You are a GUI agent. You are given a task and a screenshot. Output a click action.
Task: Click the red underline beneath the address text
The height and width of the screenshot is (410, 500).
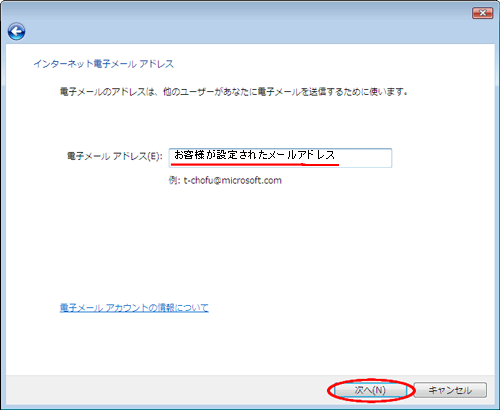pos(255,164)
